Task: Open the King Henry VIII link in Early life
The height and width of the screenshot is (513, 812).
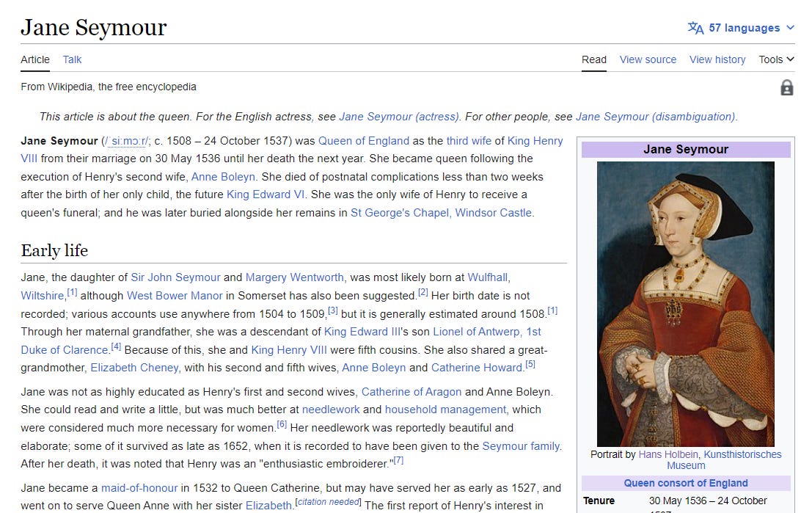Action: point(289,350)
